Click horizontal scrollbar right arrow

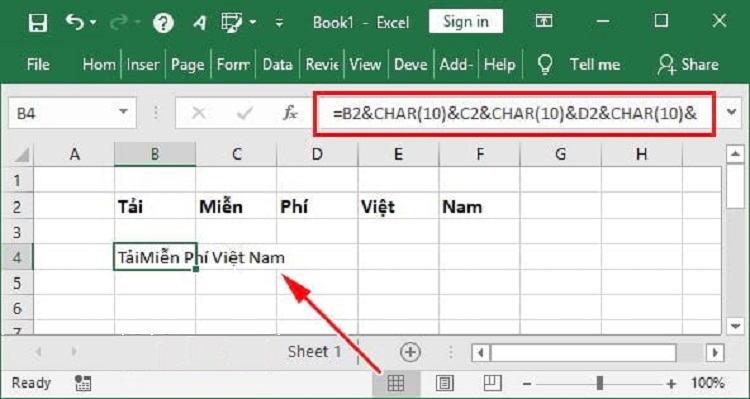pos(716,353)
